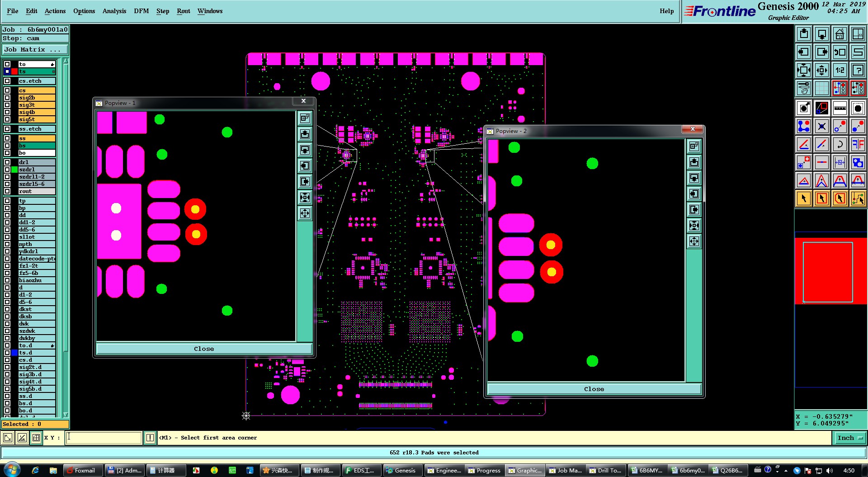Toggle display checkbox for layer 'bs'
868x477 pixels.
point(7,146)
